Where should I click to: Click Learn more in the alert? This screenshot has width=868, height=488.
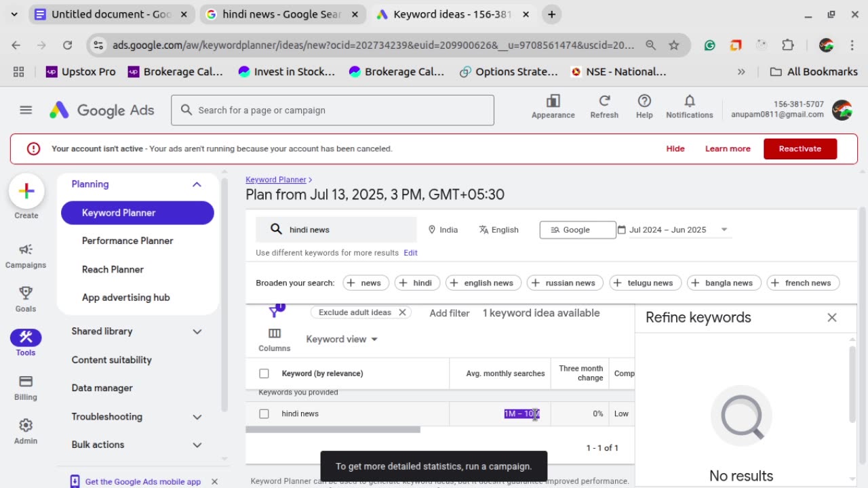pos(728,148)
